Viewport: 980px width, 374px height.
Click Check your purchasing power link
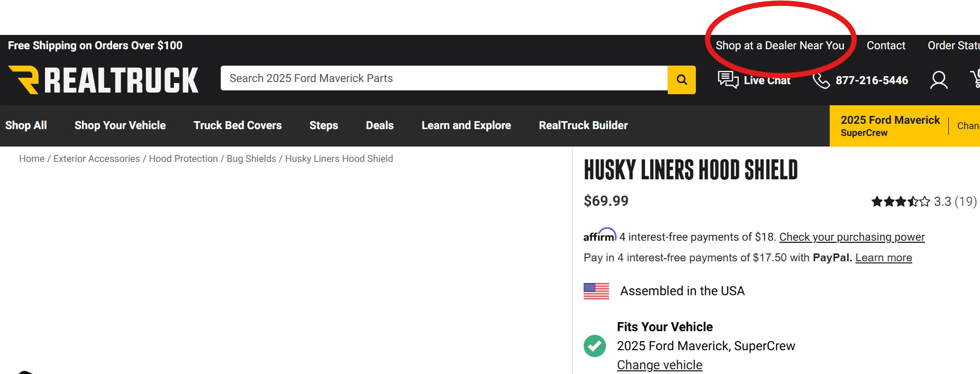(x=852, y=237)
